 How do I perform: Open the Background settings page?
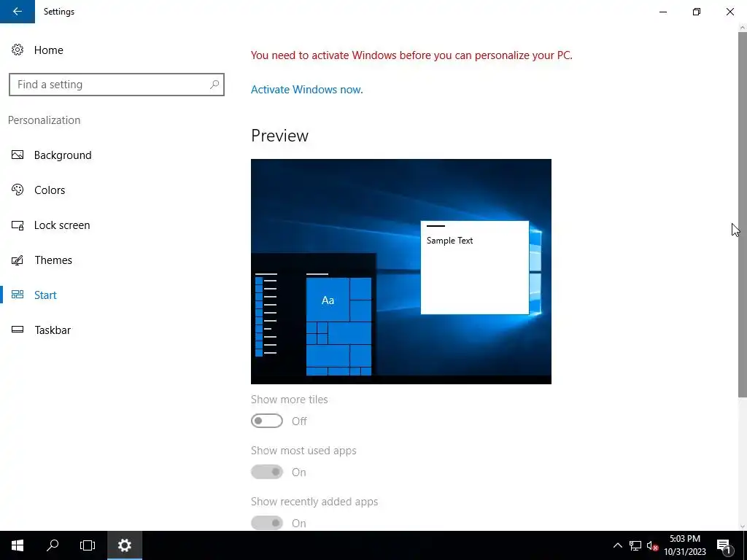click(63, 155)
